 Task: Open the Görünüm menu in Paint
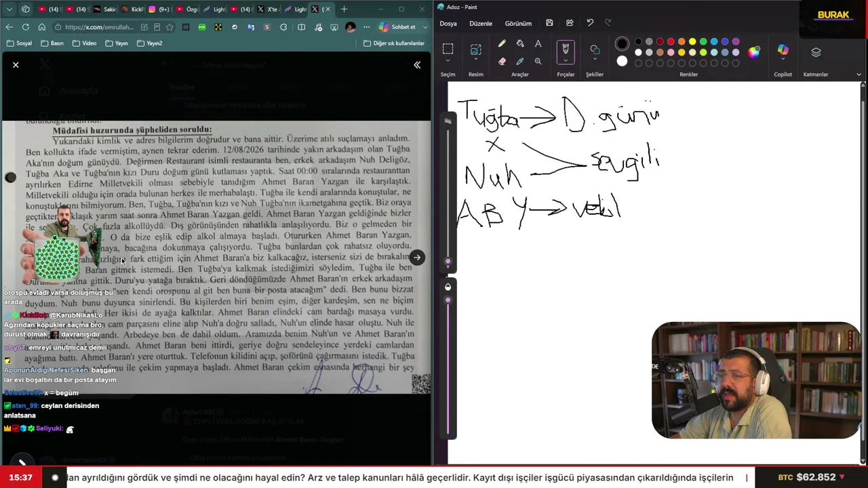[518, 23]
